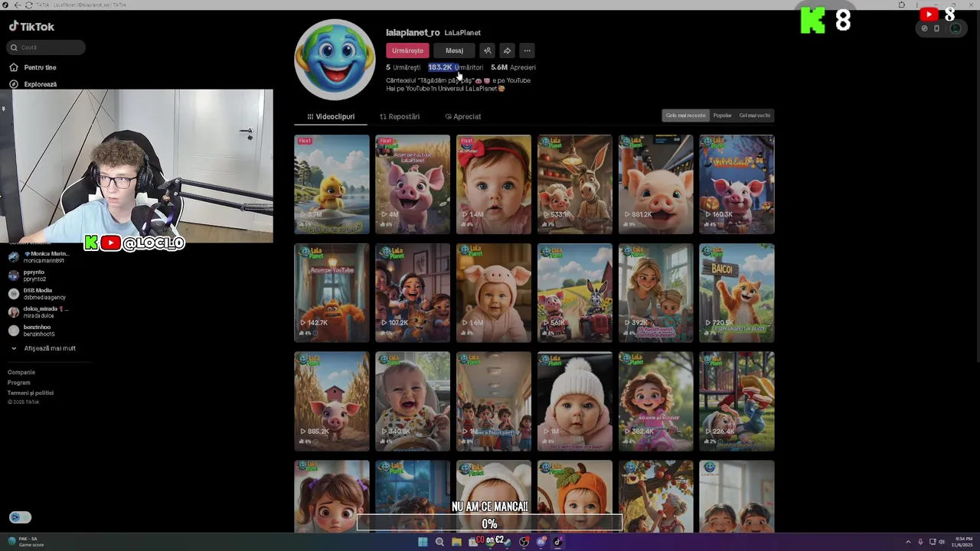The width and height of the screenshot is (980, 551).
Task: Open Monica Marin followed account
Action: click(40, 257)
